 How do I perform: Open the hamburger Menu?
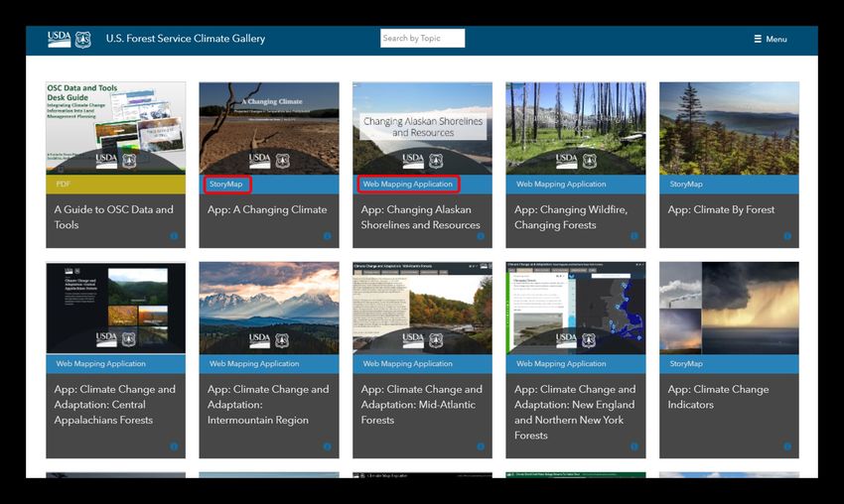pyautogui.click(x=771, y=39)
